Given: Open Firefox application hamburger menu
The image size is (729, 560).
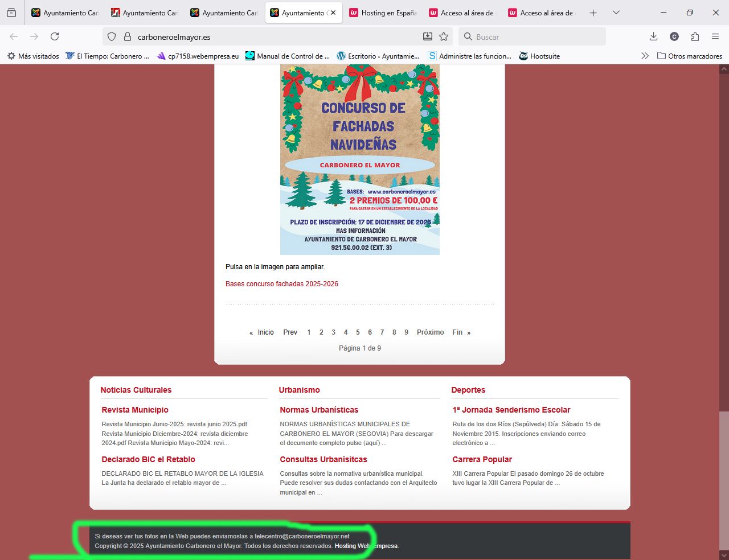Looking at the screenshot, I should (715, 36).
